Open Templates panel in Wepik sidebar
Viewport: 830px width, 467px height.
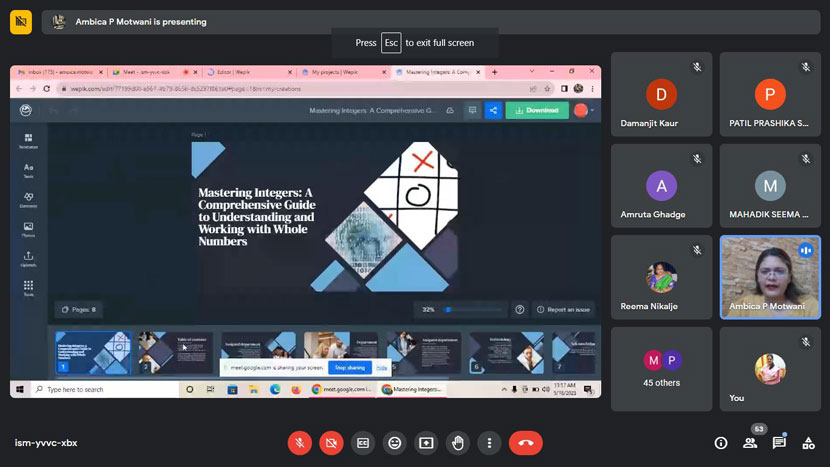(x=29, y=141)
